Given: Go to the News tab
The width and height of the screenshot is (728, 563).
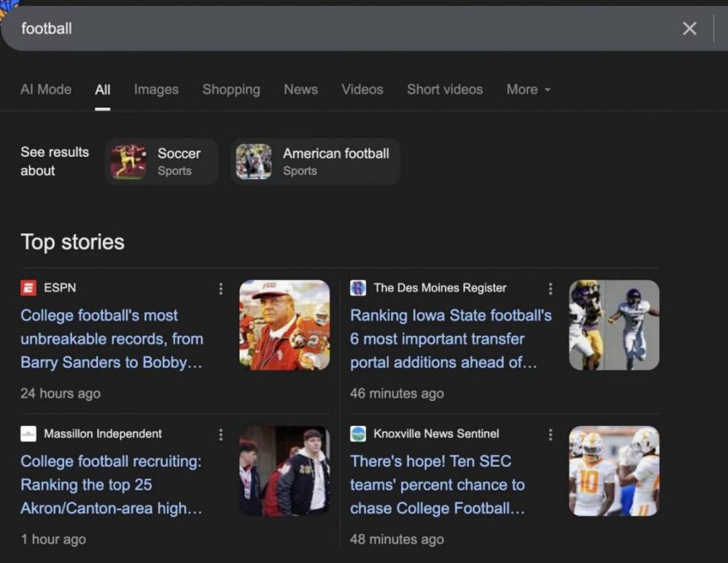Looking at the screenshot, I should coord(301,89).
